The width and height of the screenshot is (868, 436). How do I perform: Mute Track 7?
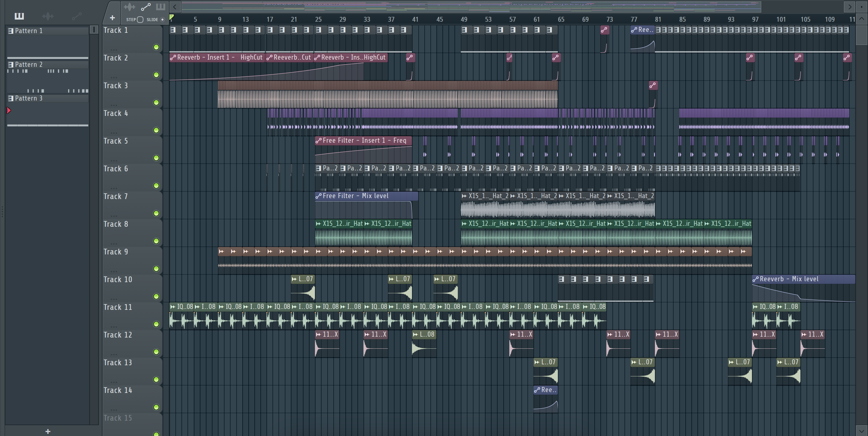tap(156, 213)
